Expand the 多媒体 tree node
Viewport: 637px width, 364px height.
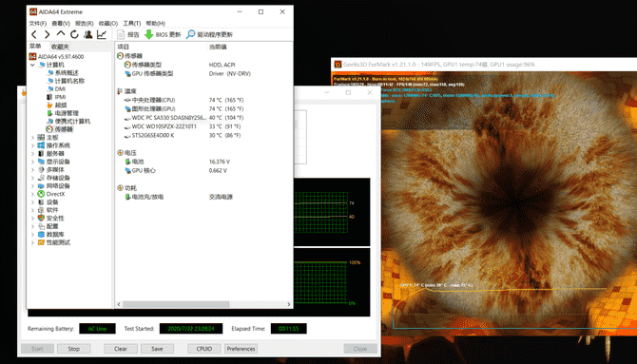[x=33, y=170]
